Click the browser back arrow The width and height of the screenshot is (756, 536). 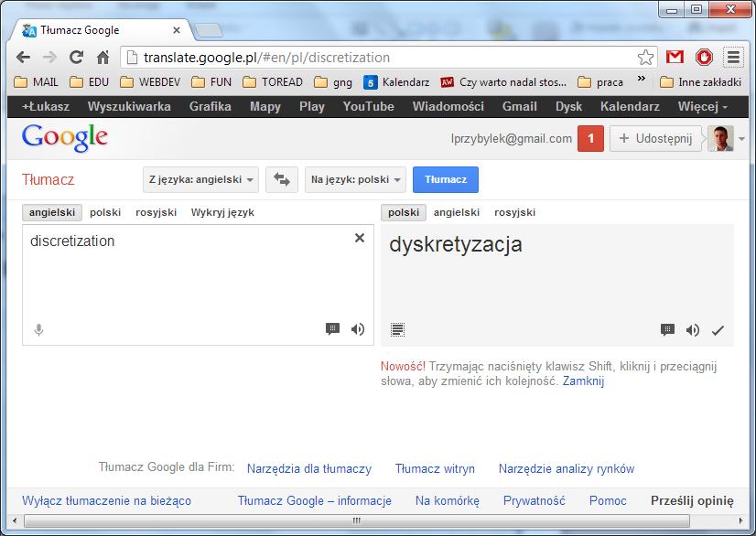(x=23, y=58)
